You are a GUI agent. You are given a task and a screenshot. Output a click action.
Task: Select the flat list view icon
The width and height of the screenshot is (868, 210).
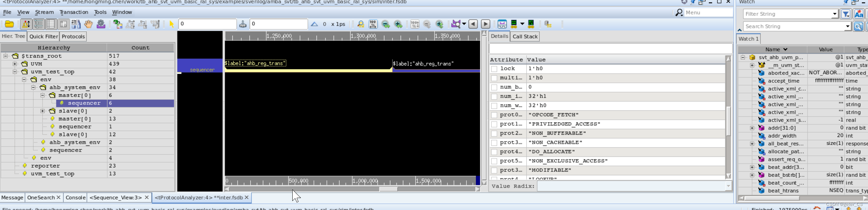pyautogui.click(x=51, y=24)
